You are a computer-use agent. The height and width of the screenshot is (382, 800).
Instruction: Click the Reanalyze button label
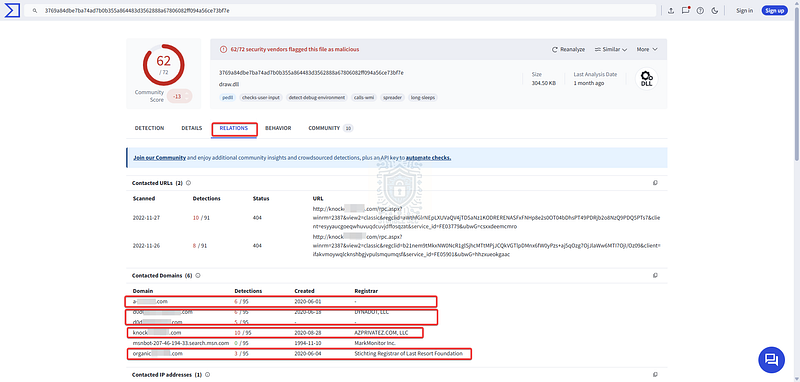[572, 49]
